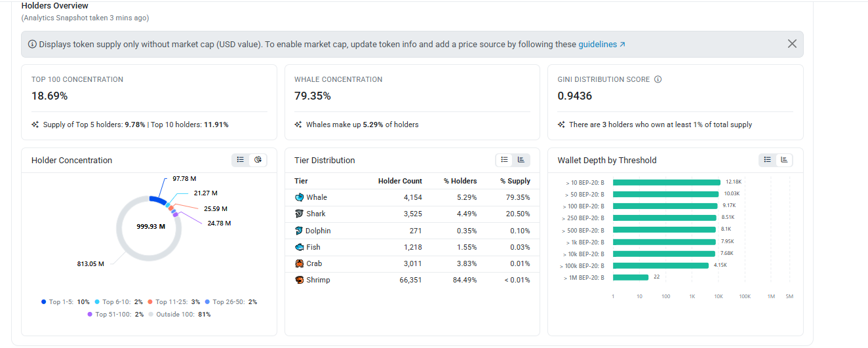Dismiss the market cap info banner
This screenshot has height=348, width=868.
point(792,44)
